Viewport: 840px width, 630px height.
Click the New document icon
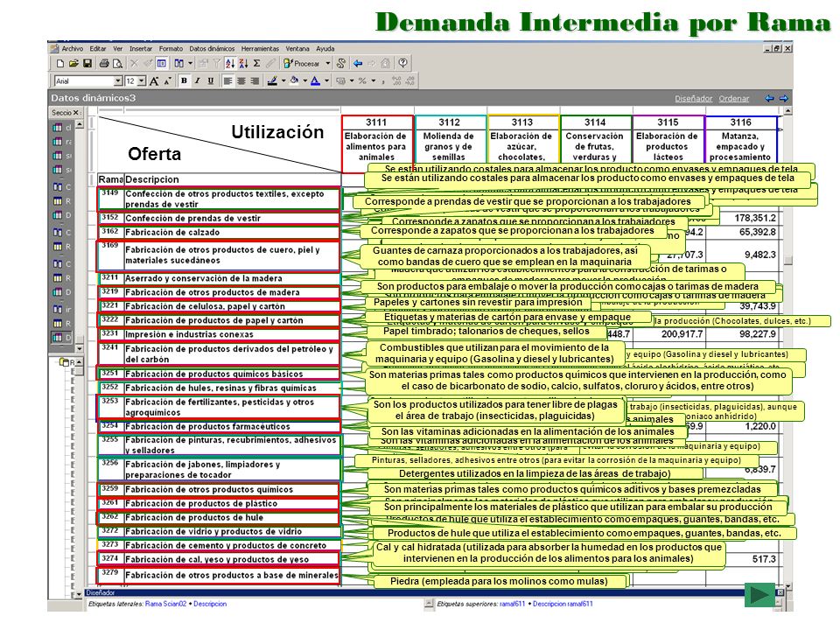coord(60,63)
